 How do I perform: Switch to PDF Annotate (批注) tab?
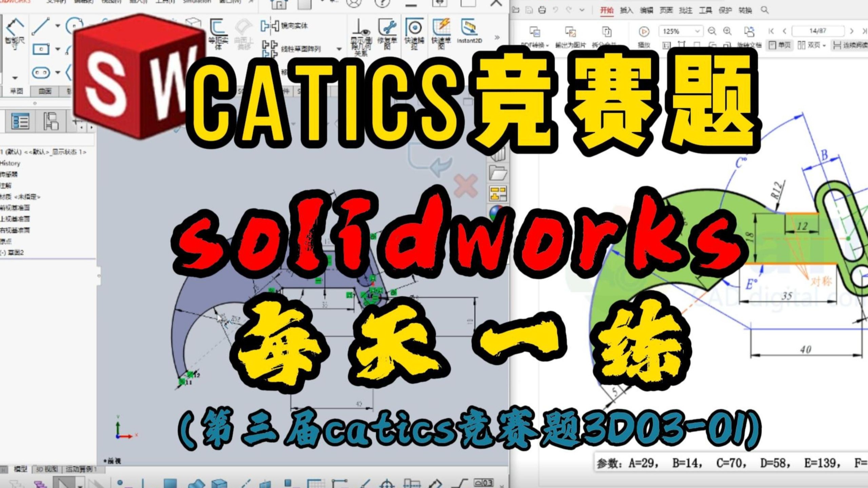[686, 10]
